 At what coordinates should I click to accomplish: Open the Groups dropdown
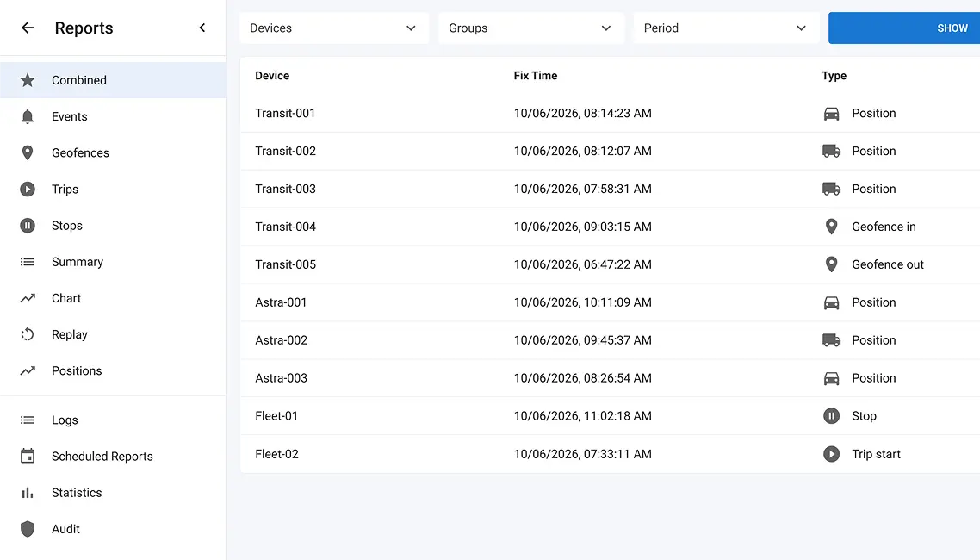tap(531, 28)
